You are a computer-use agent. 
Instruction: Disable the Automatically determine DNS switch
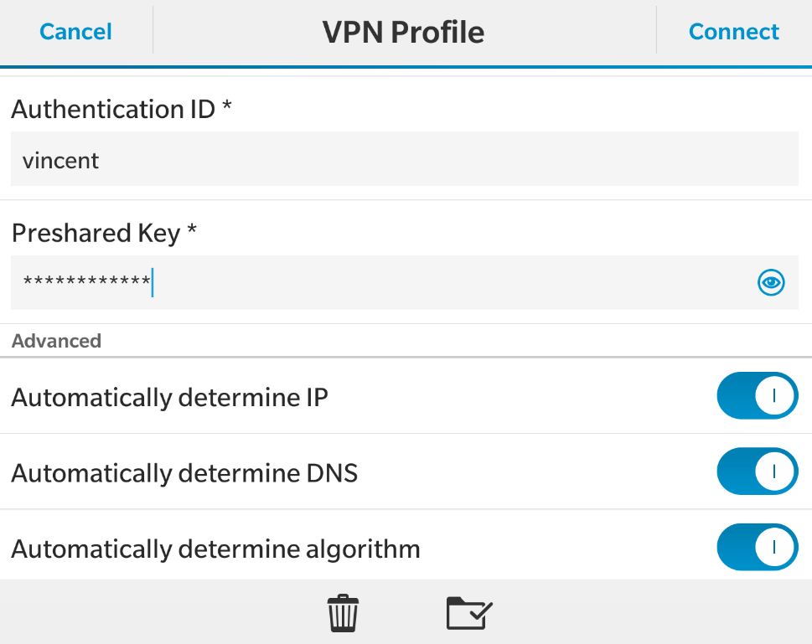point(757,471)
